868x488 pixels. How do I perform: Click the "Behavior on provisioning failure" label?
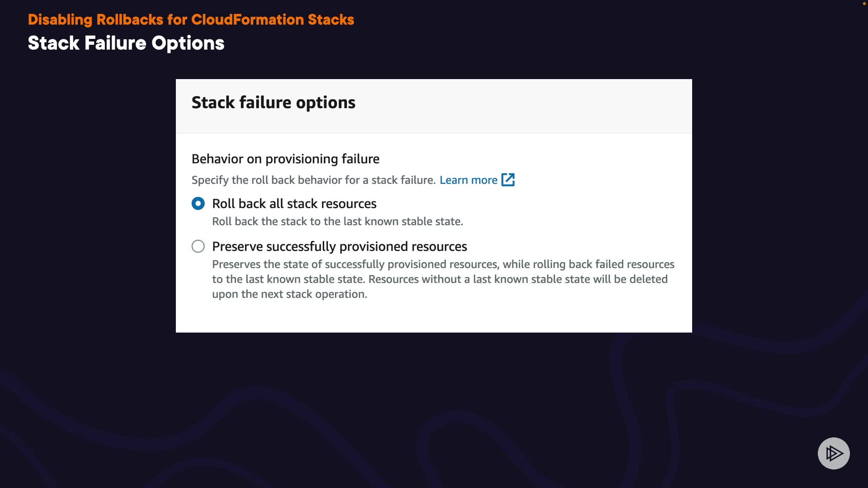(285, 159)
